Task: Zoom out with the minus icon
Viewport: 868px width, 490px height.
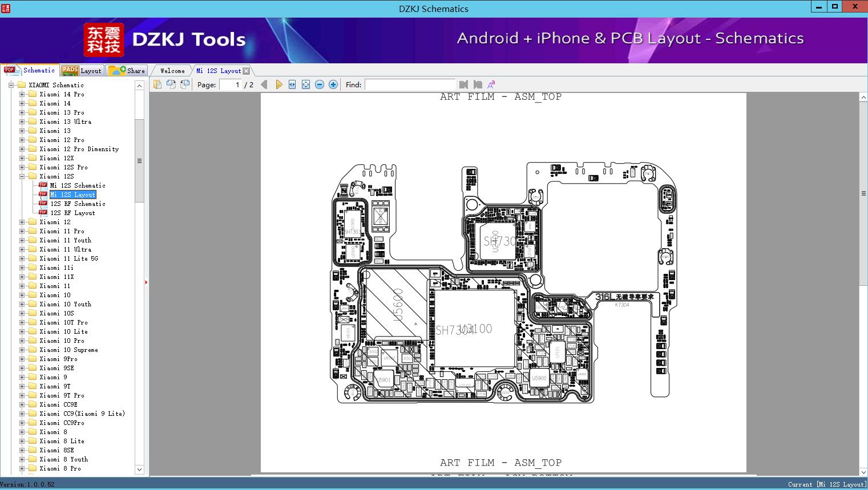Action: (320, 84)
